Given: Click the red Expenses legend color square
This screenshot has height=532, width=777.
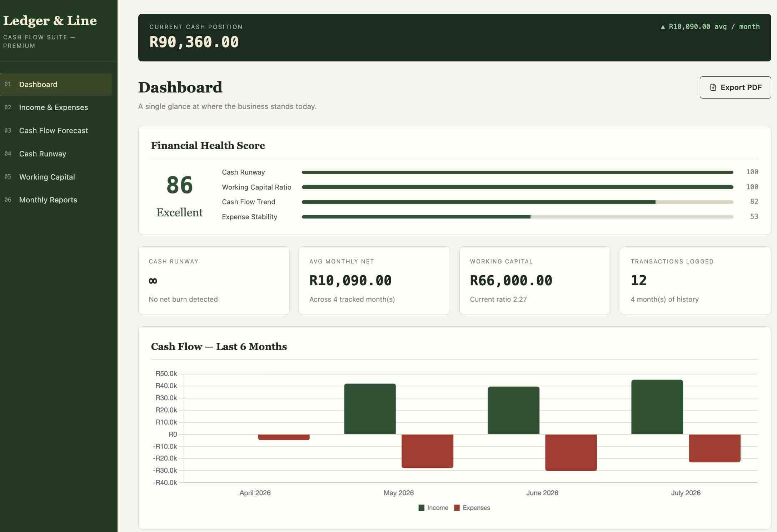Looking at the screenshot, I should (x=457, y=508).
